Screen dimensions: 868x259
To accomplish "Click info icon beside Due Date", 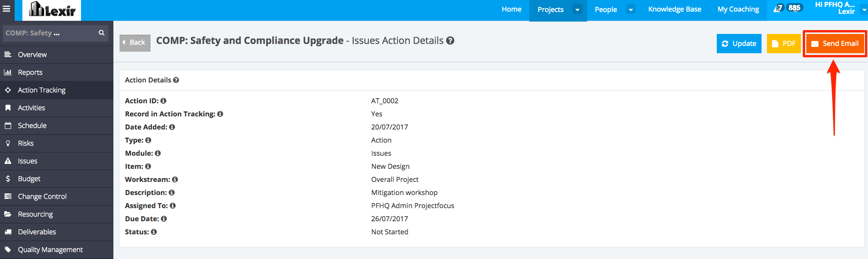I will coord(164,219).
